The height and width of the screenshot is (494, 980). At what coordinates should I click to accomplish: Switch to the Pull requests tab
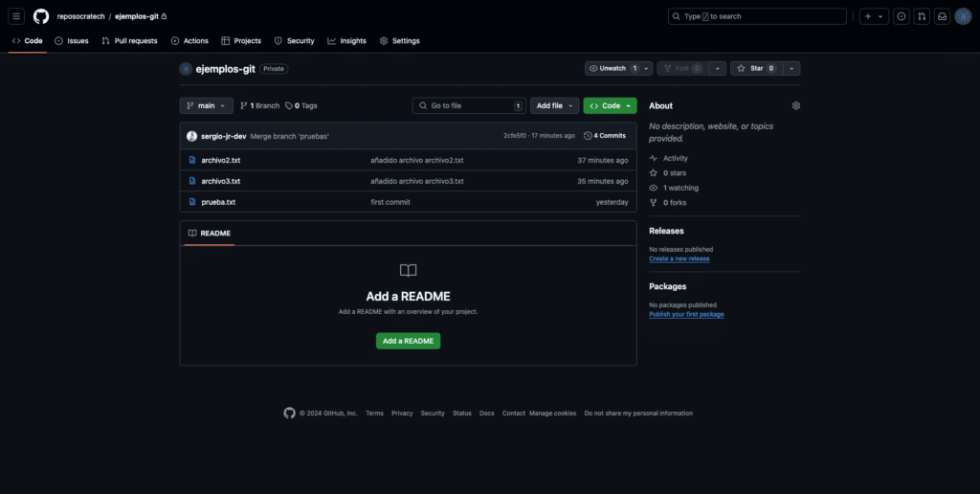pos(129,40)
